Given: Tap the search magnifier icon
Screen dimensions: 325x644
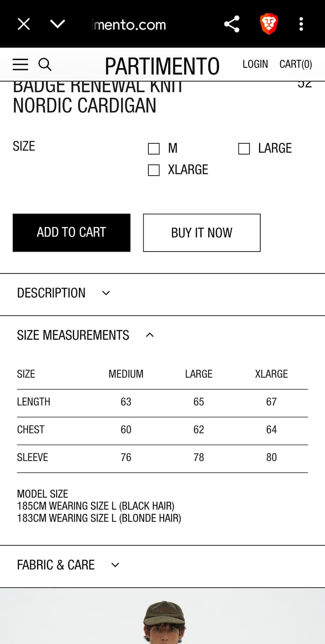Looking at the screenshot, I should coord(45,64).
